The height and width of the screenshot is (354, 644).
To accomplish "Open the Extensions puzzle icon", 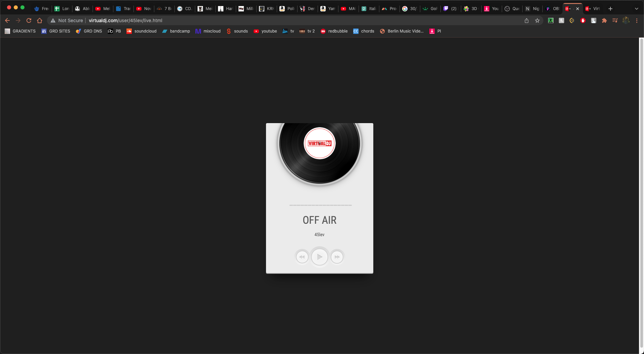I will tap(604, 20).
